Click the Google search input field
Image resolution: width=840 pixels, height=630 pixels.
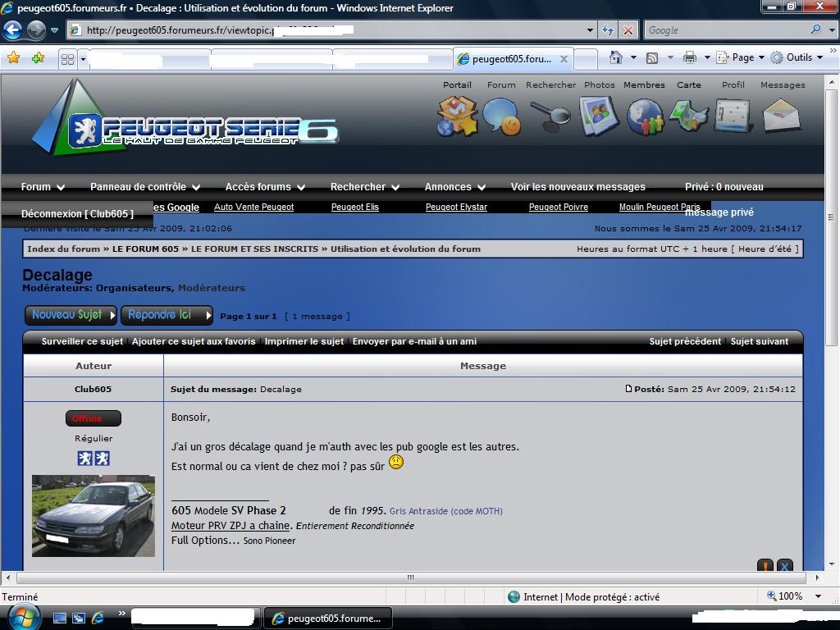(x=726, y=30)
